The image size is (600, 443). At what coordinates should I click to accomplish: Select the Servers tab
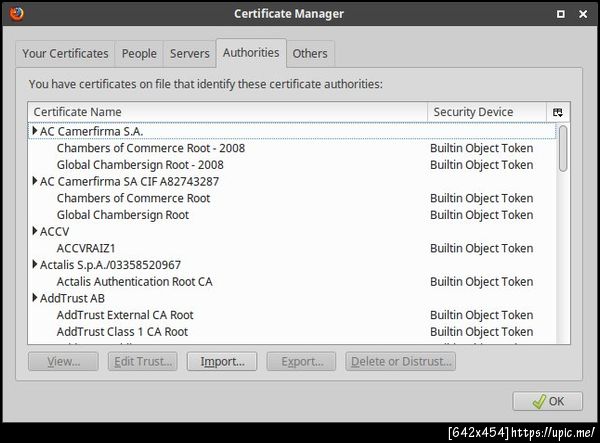click(190, 53)
